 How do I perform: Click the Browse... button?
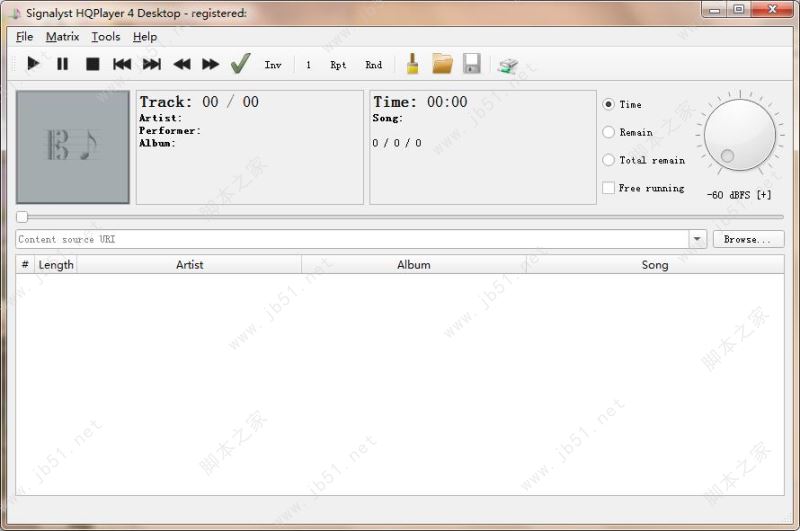coord(747,240)
